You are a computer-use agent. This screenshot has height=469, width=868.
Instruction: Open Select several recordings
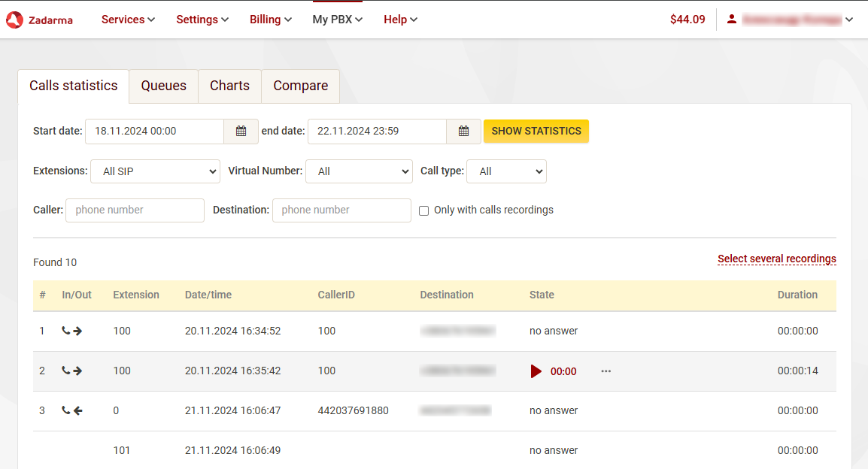pyautogui.click(x=776, y=259)
